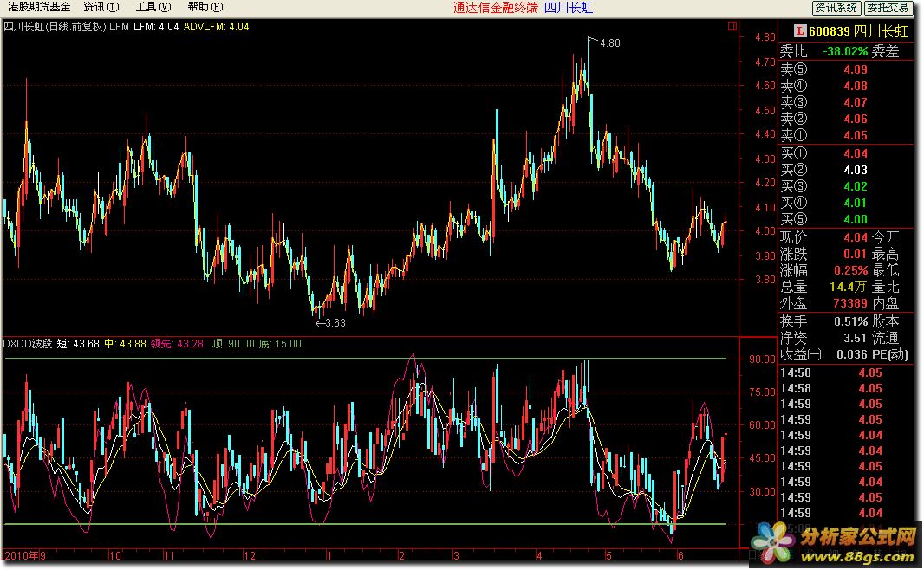This screenshot has width=924, height=570.
Task: Click the DXDD波段 indicator name
Action: click(x=28, y=343)
